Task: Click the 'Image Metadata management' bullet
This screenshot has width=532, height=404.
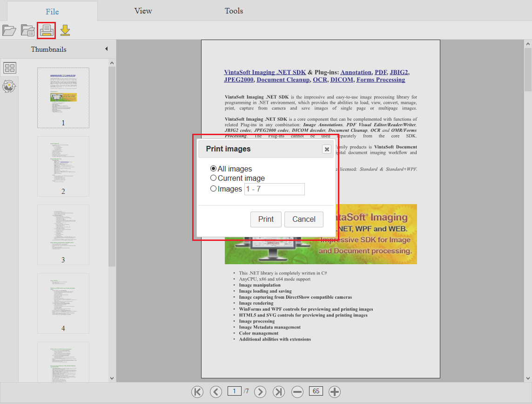Action: coord(270,327)
